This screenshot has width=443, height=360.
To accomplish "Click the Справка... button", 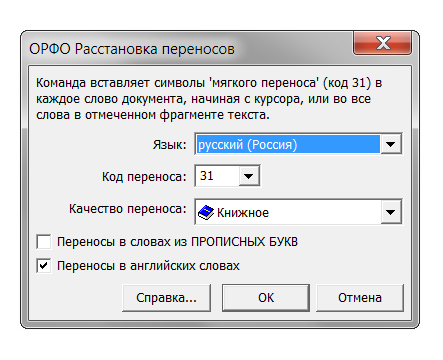I will [166, 298].
